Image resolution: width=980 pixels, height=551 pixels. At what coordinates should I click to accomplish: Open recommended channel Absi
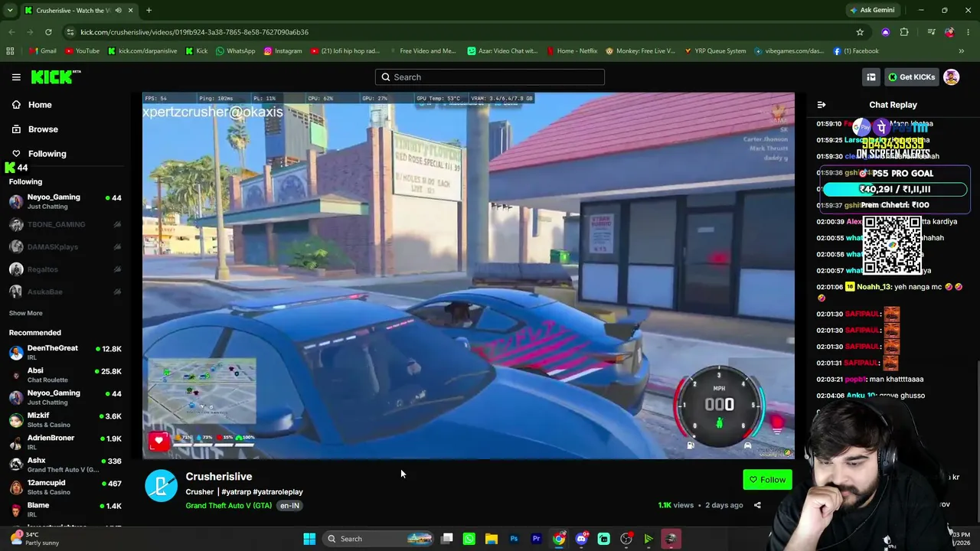[65, 375]
